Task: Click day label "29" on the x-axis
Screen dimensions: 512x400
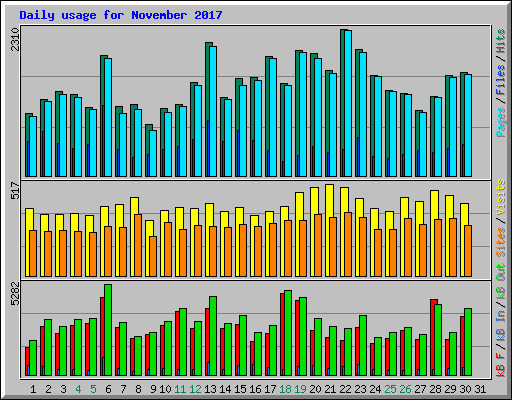Action: (x=450, y=389)
